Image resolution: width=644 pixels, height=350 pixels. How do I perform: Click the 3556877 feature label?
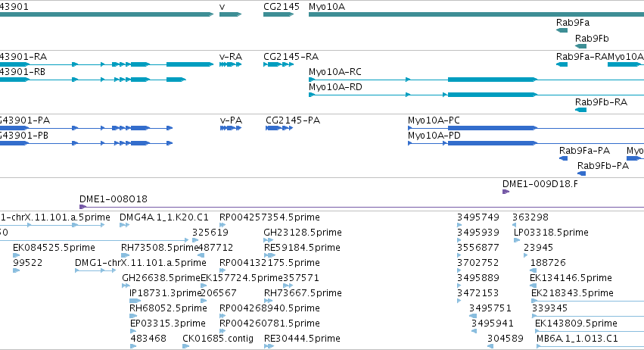(x=478, y=248)
